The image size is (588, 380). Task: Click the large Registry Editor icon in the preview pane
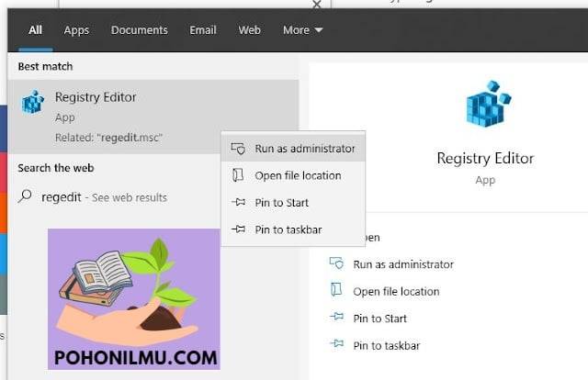(x=488, y=104)
